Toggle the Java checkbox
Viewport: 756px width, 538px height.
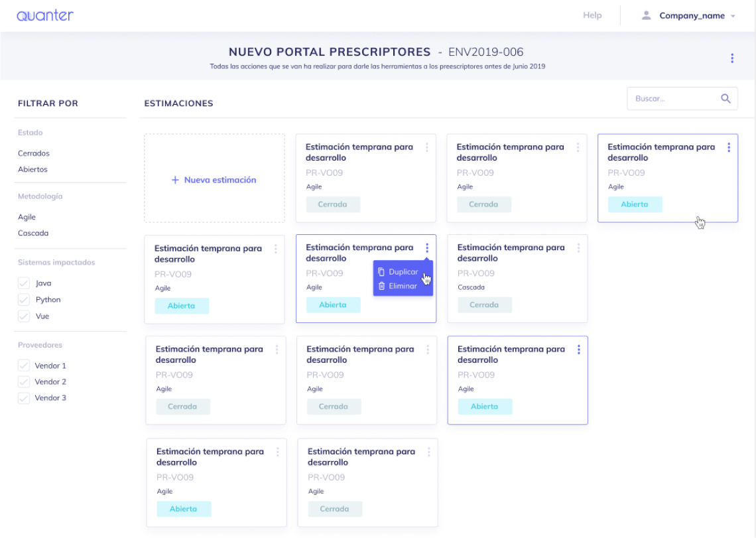[24, 283]
